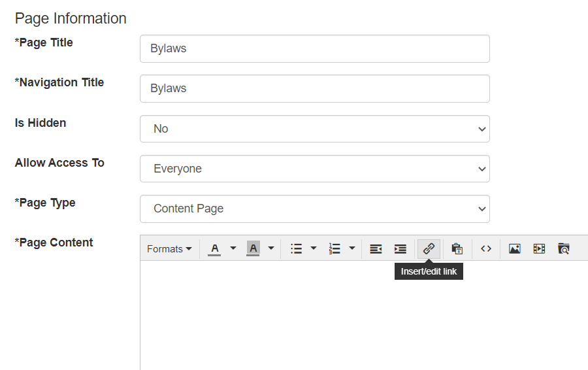This screenshot has height=370, width=588.
Task: Click into the Navigation Title field
Action: 315,88
